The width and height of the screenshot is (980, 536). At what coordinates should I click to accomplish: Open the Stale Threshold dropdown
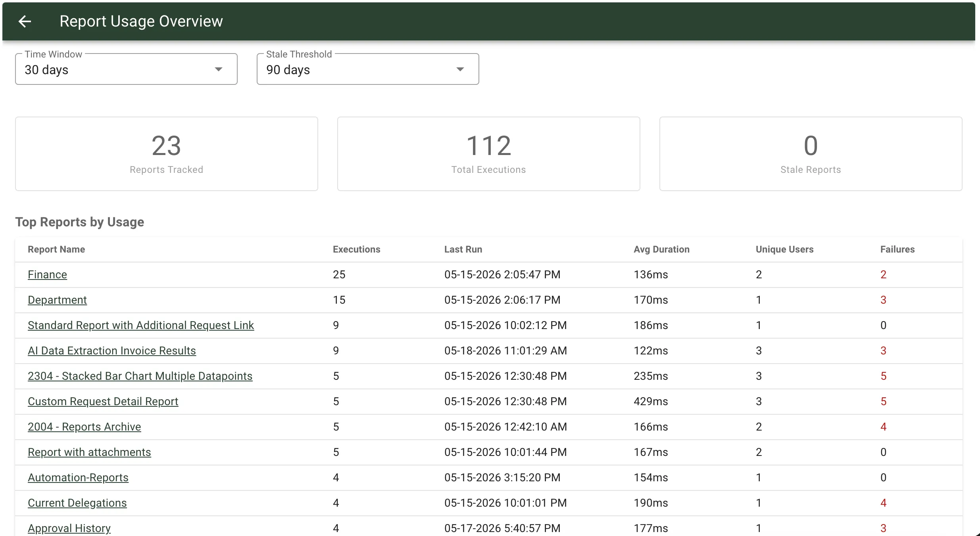(x=368, y=69)
